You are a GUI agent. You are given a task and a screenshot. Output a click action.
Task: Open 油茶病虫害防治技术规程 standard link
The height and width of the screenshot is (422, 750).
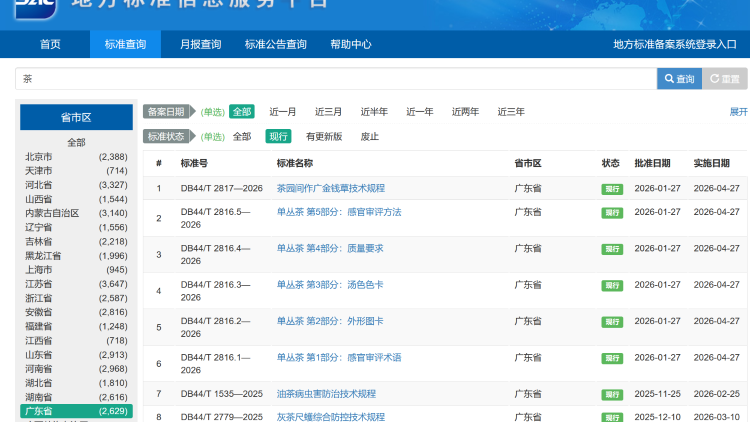coord(326,394)
